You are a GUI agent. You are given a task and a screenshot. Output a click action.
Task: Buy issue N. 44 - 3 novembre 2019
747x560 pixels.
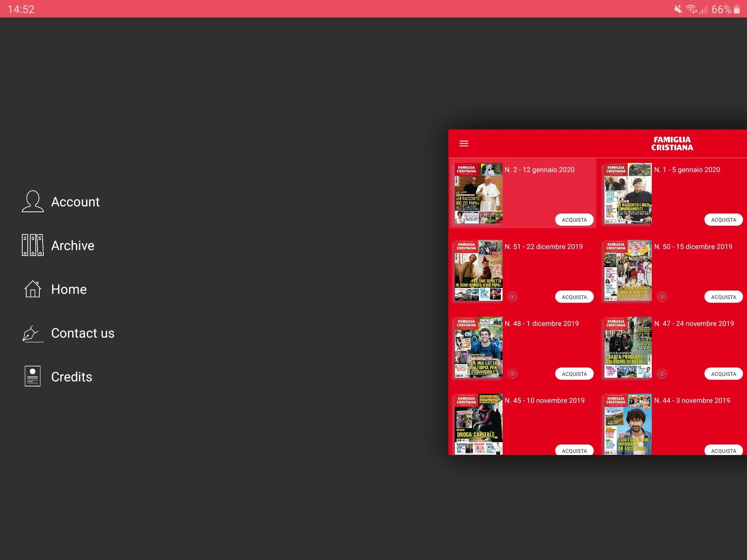[x=724, y=450]
